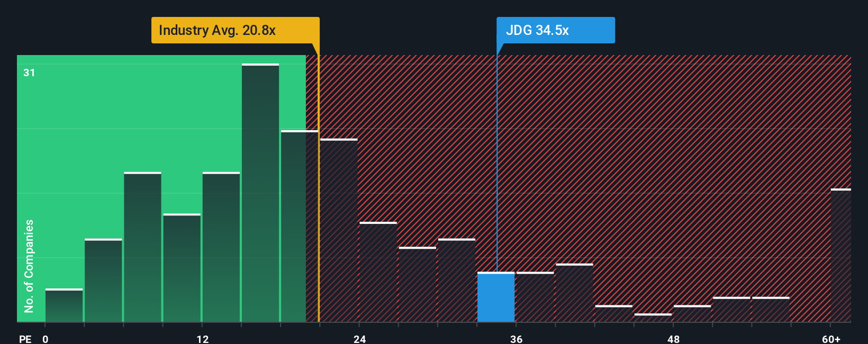Select the bar immediately right of JDG bar

(x=535, y=297)
